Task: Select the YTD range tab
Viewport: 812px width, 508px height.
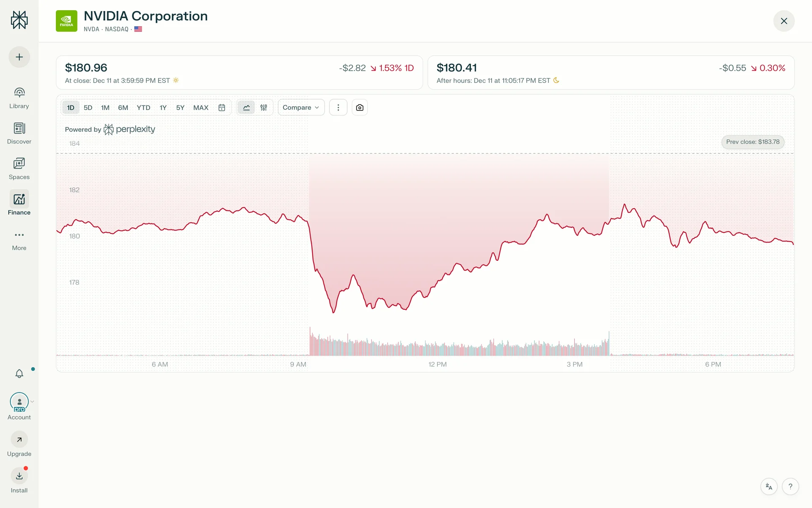Action: pos(143,108)
